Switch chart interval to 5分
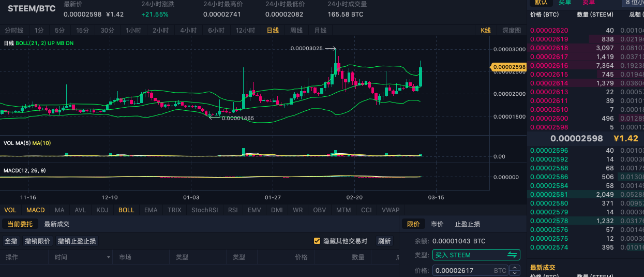 pos(60,31)
